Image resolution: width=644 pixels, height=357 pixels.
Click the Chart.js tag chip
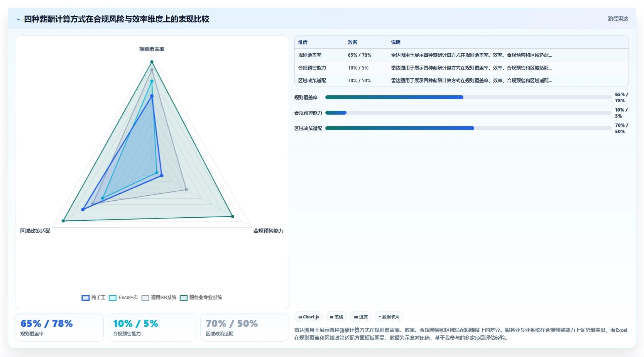[x=309, y=317]
